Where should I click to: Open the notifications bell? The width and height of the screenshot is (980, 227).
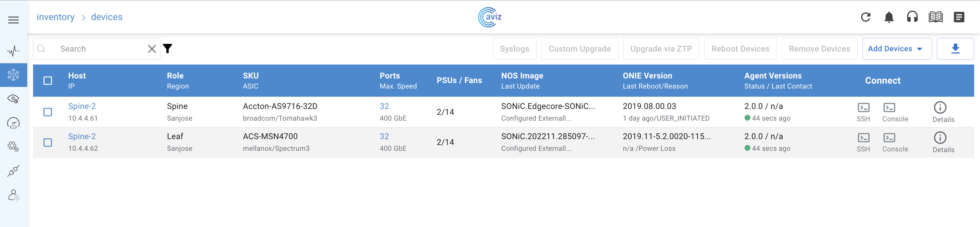(889, 17)
